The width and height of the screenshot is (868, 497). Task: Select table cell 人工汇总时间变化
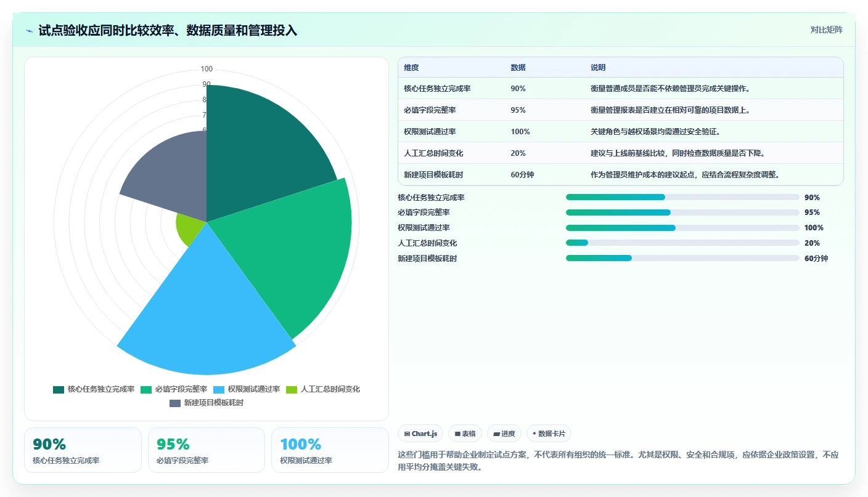[433, 153]
